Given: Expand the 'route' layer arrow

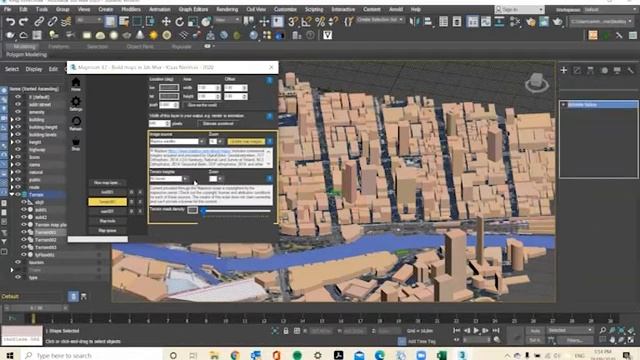Looking at the screenshot, I should [x=12, y=187].
